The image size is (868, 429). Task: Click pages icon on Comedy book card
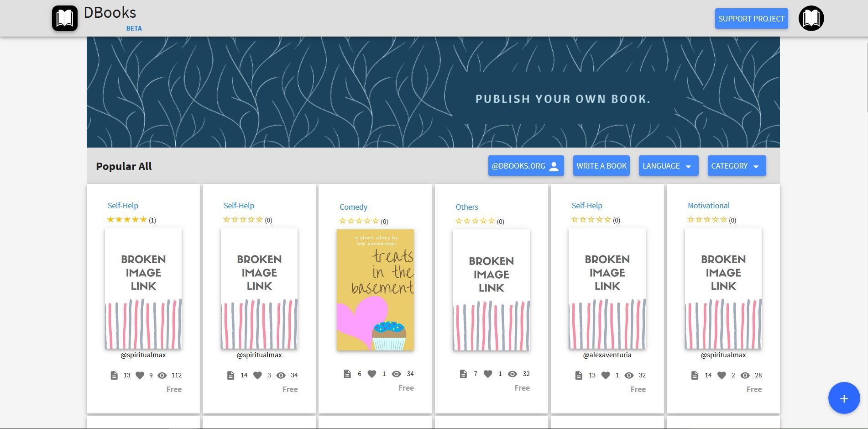coord(347,374)
